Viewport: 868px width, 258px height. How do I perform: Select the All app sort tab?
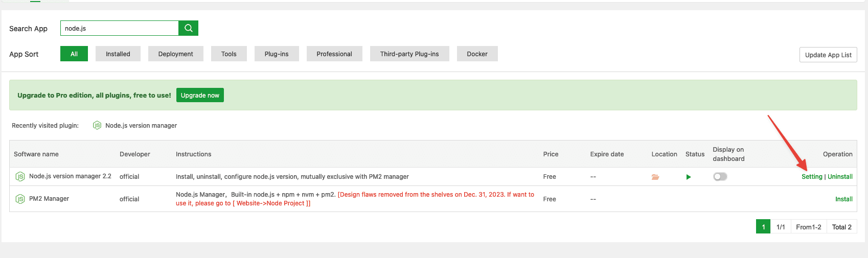click(74, 54)
